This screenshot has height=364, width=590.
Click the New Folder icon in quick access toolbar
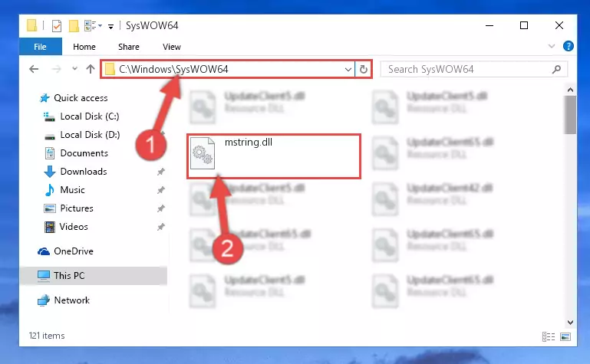pos(74,25)
